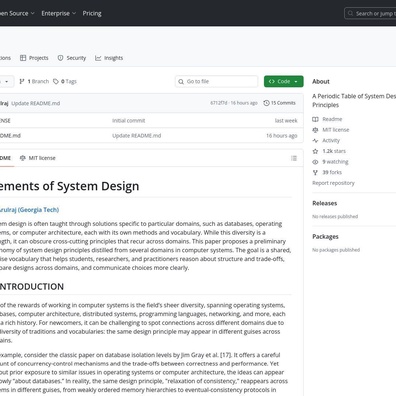Click 'No releases published' text

click(335, 216)
